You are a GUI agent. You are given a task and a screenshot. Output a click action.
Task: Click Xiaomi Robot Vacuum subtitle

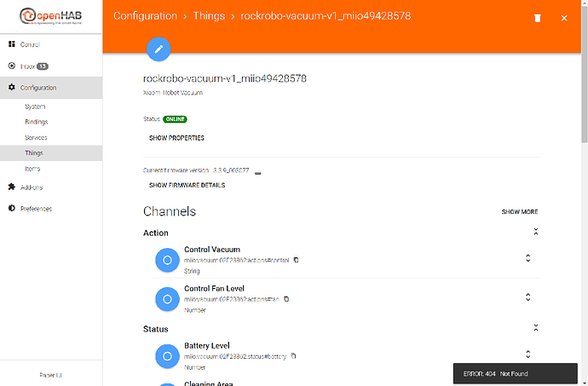pyautogui.click(x=173, y=93)
